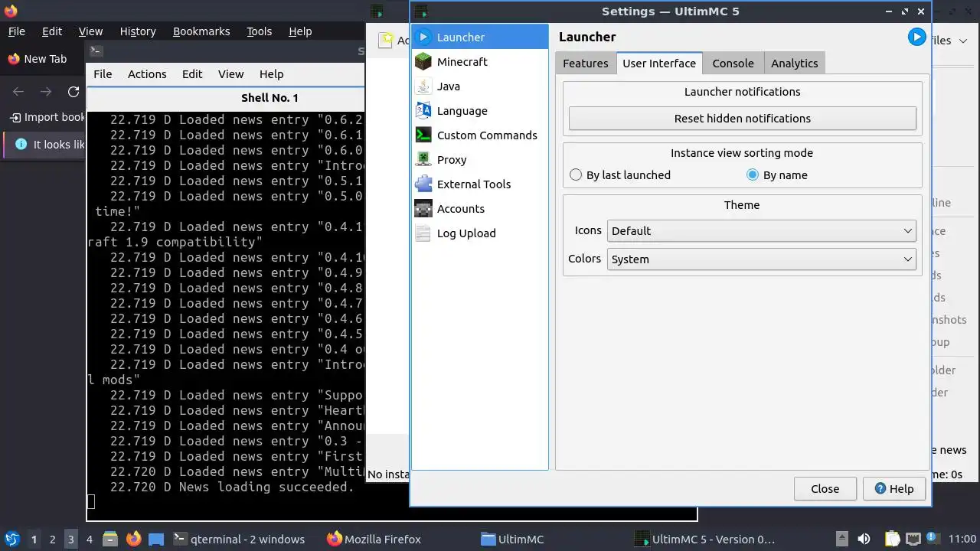Select the New Tab in Firefox

(x=38, y=59)
